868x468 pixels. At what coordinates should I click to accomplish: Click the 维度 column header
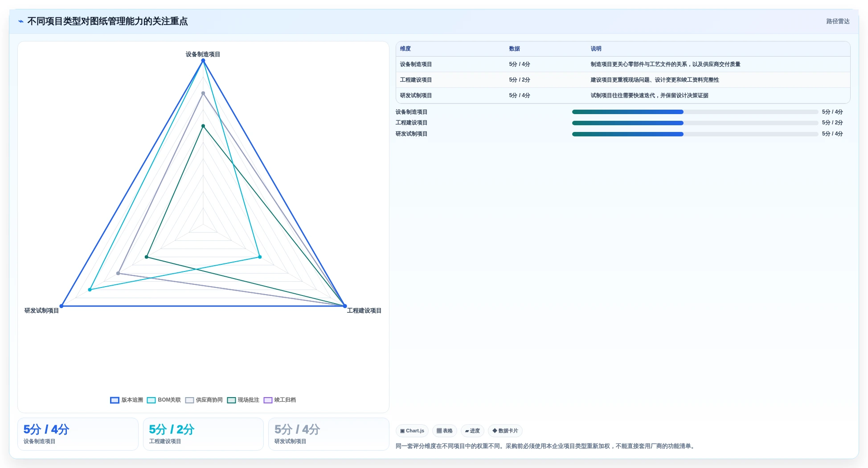[x=405, y=49]
